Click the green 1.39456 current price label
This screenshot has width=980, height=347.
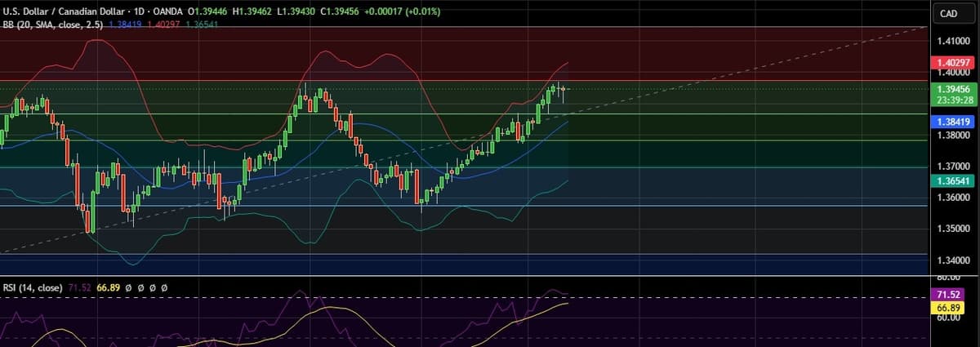(953, 89)
